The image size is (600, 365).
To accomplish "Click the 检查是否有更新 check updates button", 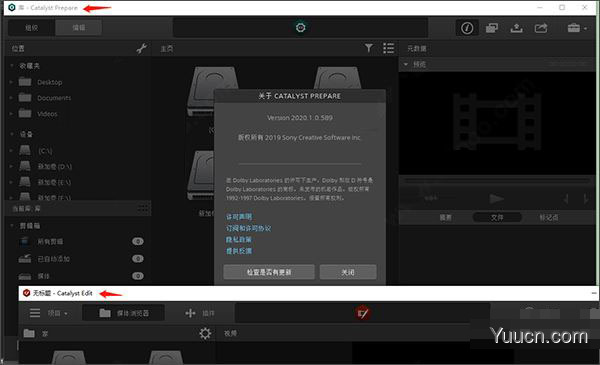I will click(269, 272).
